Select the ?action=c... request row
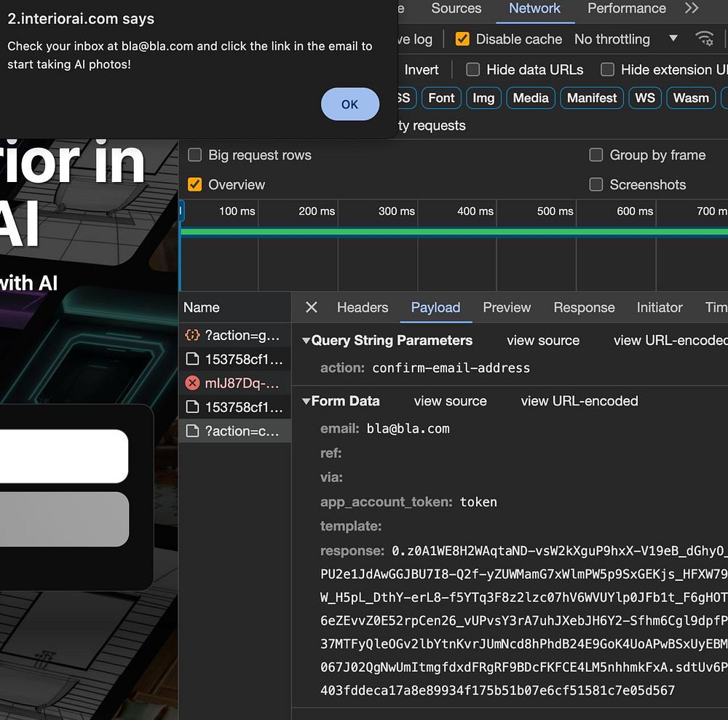 click(235, 431)
